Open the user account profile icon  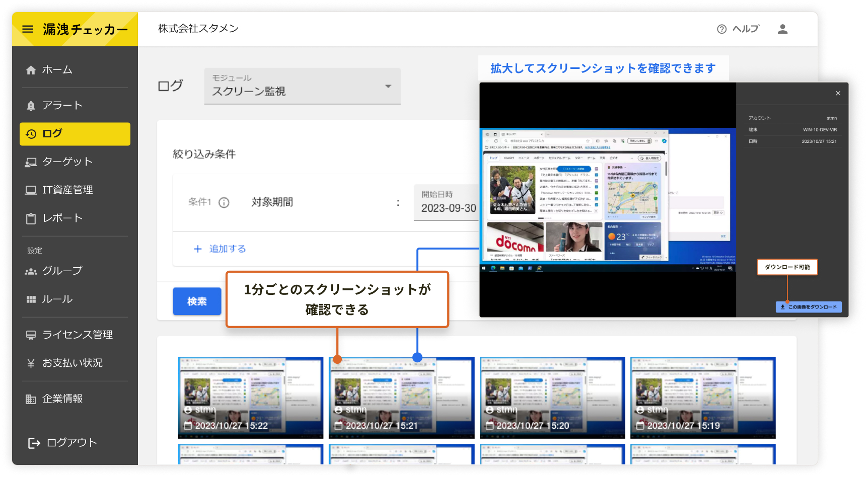[x=782, y=29]
